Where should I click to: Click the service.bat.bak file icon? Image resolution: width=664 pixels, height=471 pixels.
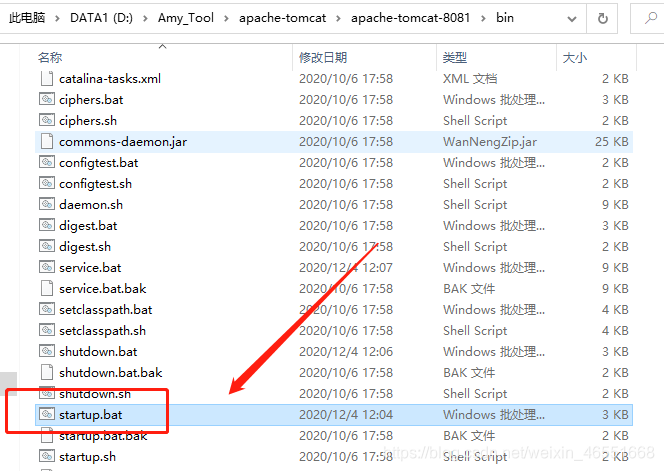pyautogui.click(x=47, y=288)
